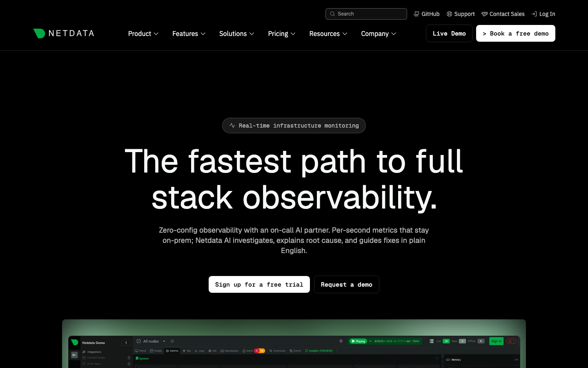Image resolution: width=588 pixels, height=368 pixels.
Task: Open the Support link
Action: pyautogui.click(x=461, y=14)
